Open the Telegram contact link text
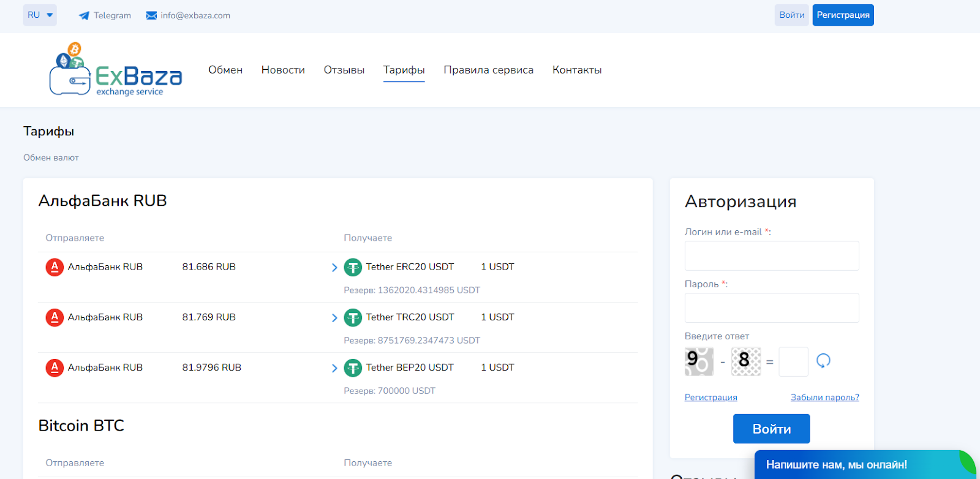 pos(112,15)
